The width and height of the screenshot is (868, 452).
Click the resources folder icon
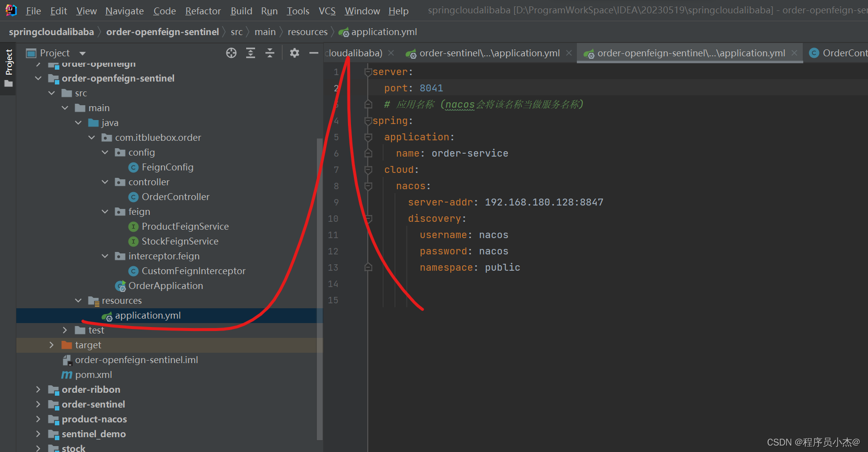pos(93,301)
